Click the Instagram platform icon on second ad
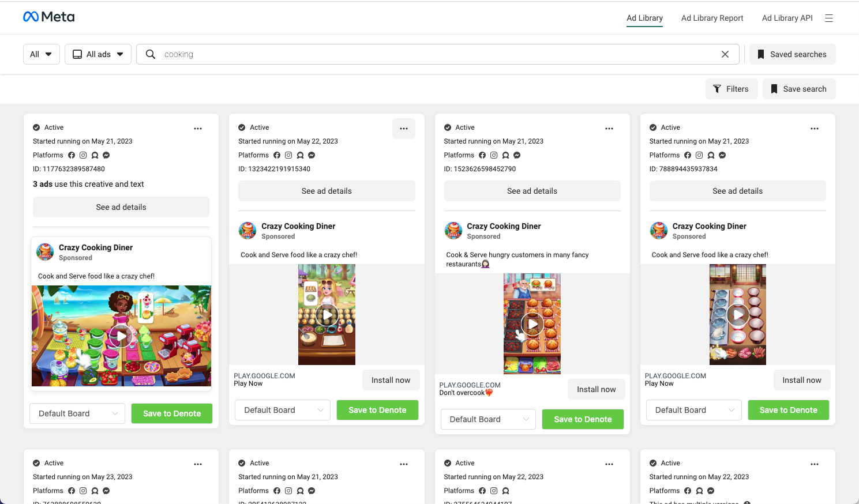 click(288, 155)
